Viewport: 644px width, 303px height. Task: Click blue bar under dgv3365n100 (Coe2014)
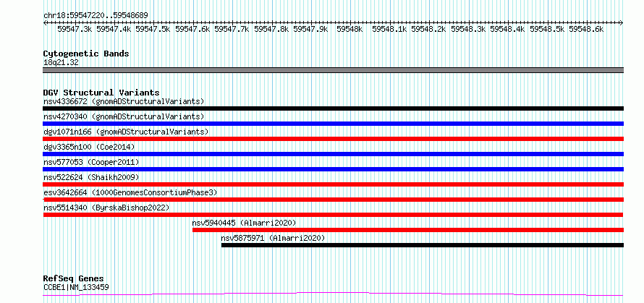coord(334,154)
